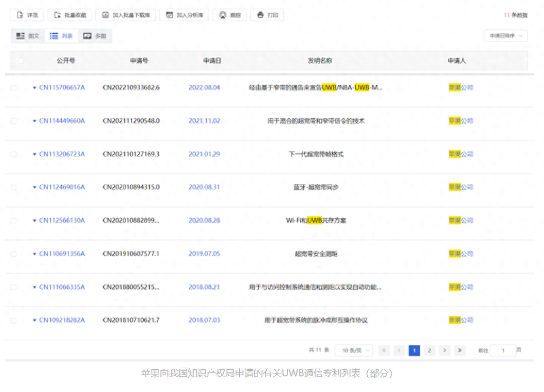This screenshot has width=544, height=392.
Task: Click the 前往 page number input field
Action: [x=503, y=350]
